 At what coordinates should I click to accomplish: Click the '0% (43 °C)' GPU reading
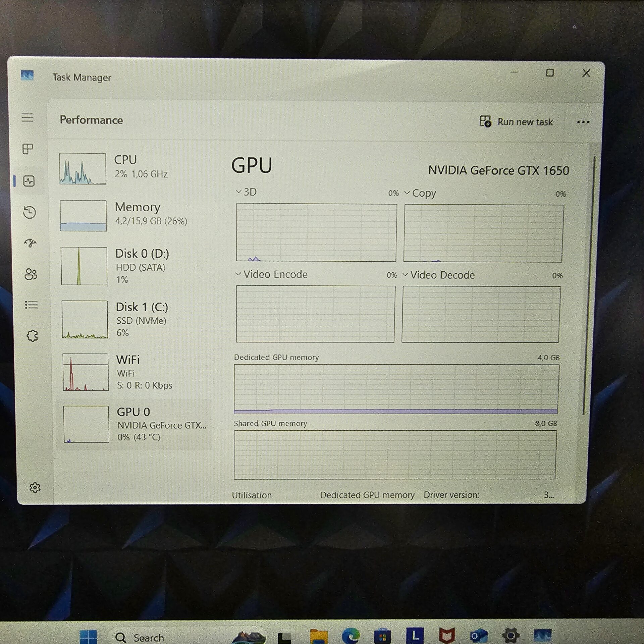[139, 437]
